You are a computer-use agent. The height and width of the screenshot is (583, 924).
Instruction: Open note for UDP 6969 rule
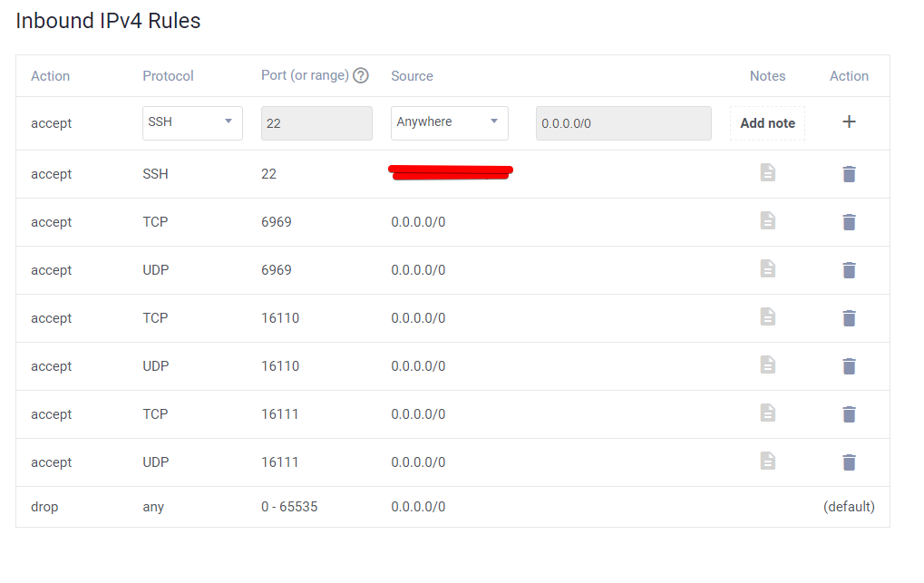767,268
